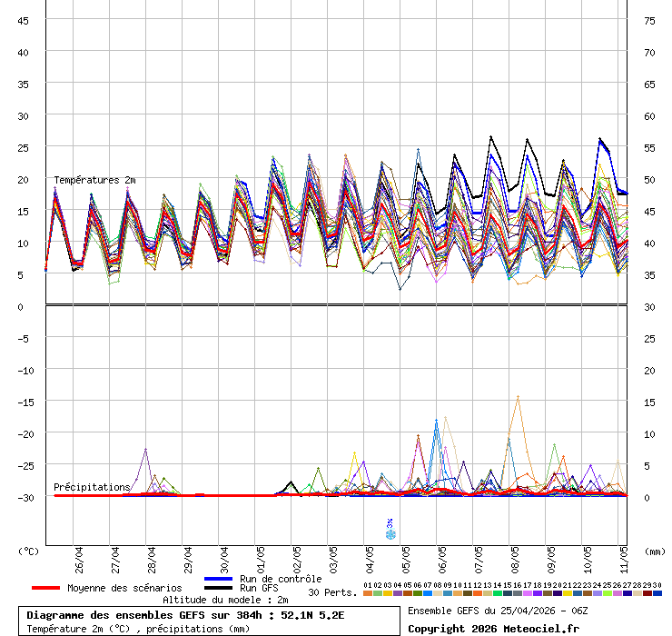Click the red Moyenne des scénarios legend line
This screenshot has width=672, height=636.
(45, 588)
